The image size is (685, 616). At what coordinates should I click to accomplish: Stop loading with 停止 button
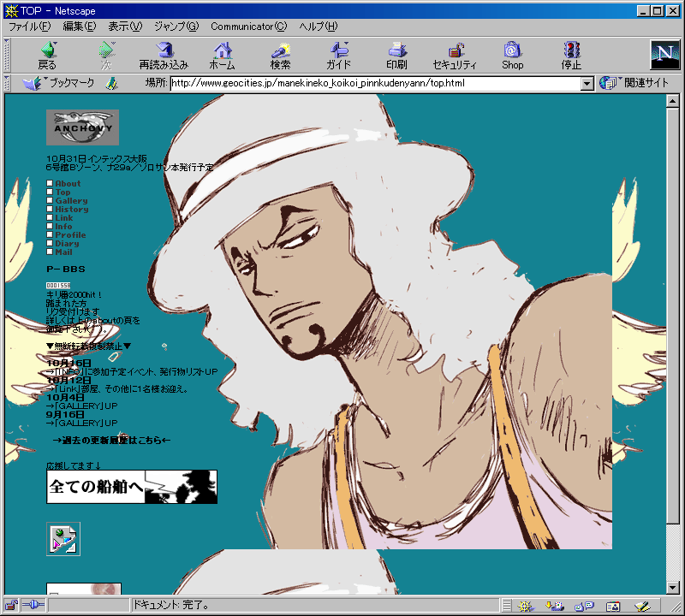(x=571, y=56)
